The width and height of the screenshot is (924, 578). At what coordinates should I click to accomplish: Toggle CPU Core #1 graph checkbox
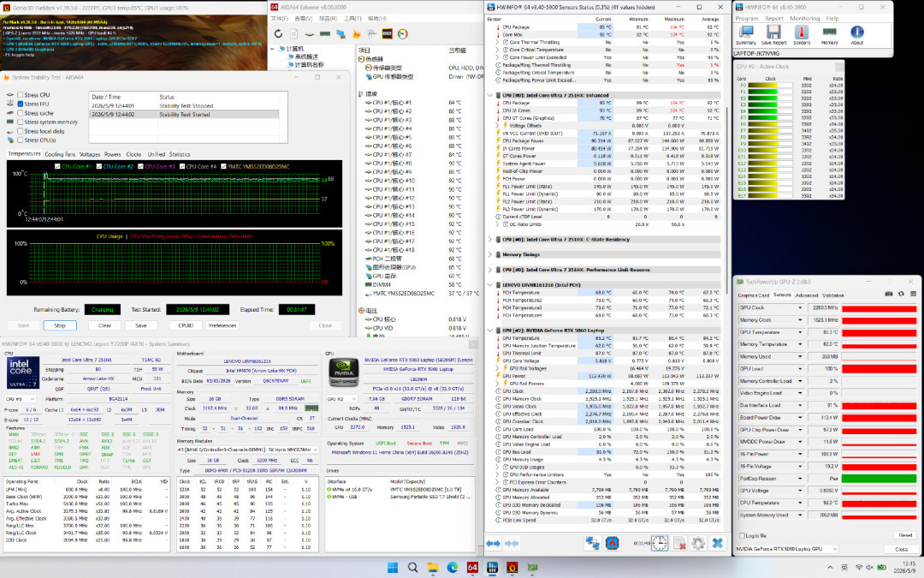57,166
